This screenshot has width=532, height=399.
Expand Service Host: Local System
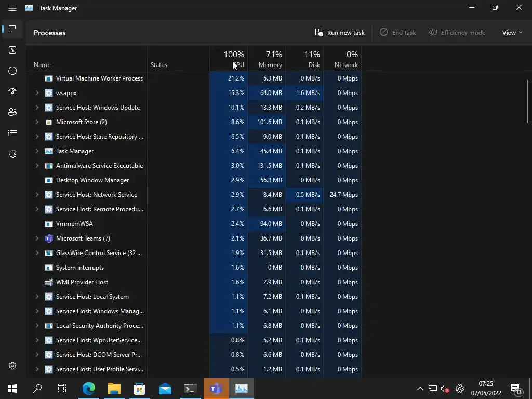pos(37,297)
